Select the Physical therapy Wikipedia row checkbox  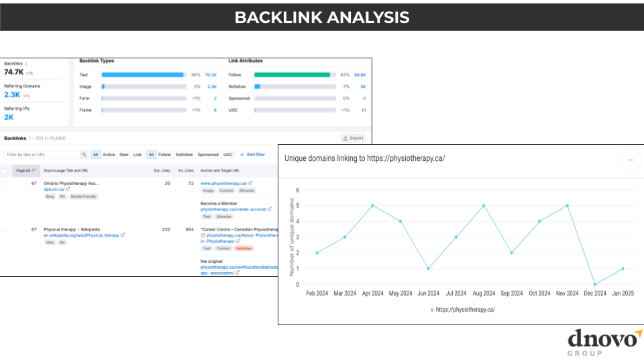point(5,229)
